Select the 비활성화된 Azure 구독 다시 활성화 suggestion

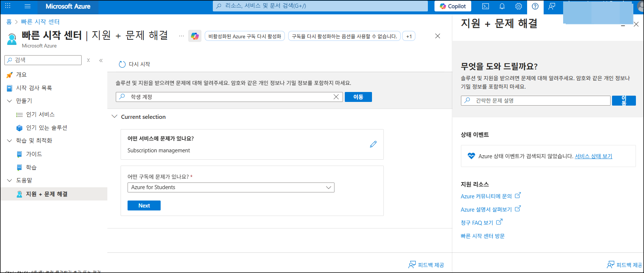coord(245,36)
